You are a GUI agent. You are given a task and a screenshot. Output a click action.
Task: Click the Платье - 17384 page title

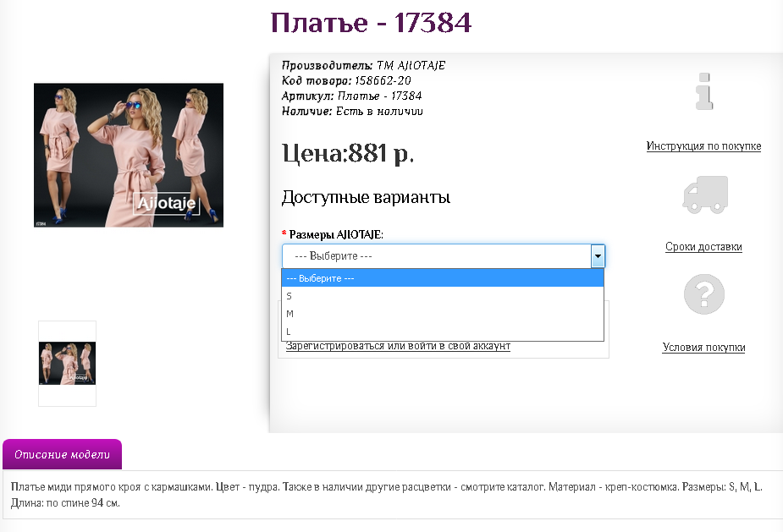click(371, 23)
